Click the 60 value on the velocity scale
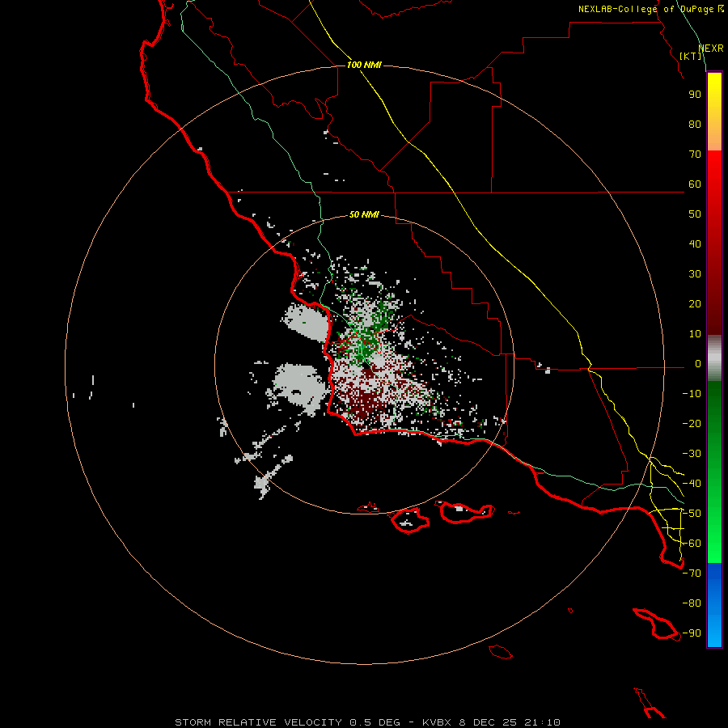Screen dimensions: 728x728 695,184
